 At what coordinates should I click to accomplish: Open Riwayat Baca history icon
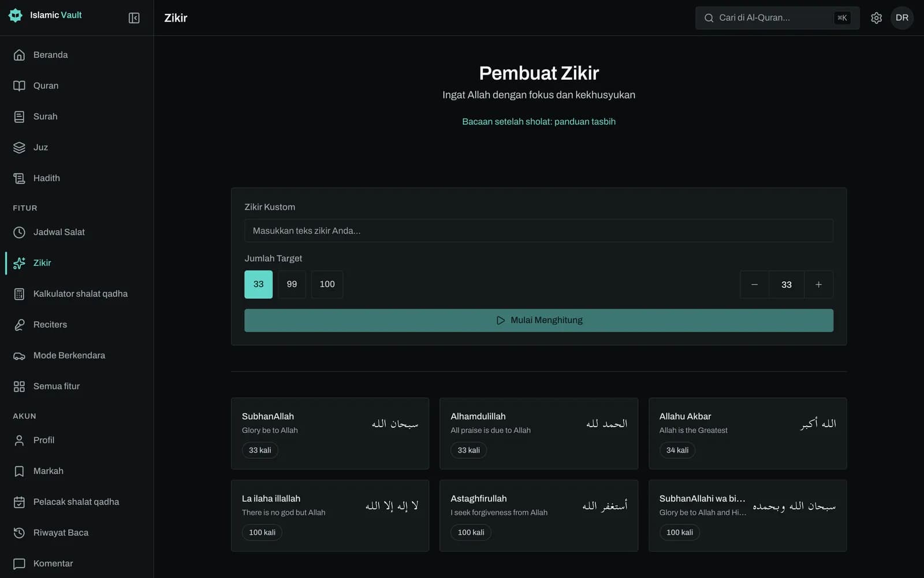pyautogui.click(x=19, y=533)
